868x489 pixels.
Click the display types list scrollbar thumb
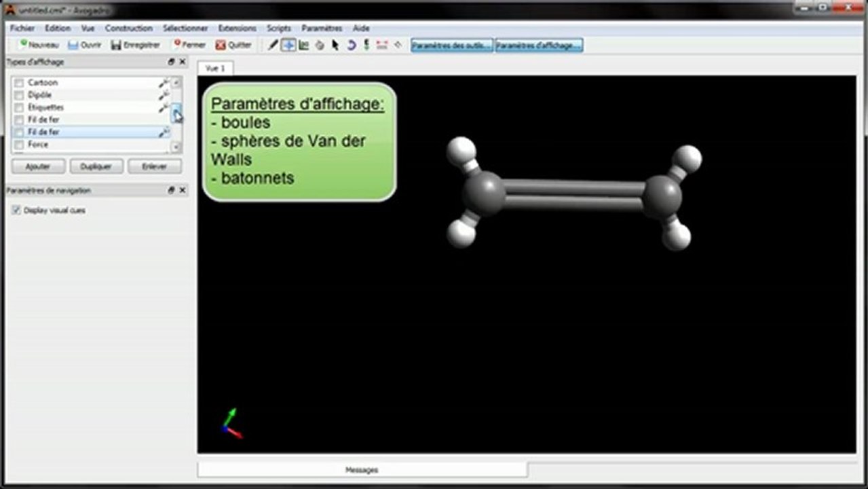point(176,111)
